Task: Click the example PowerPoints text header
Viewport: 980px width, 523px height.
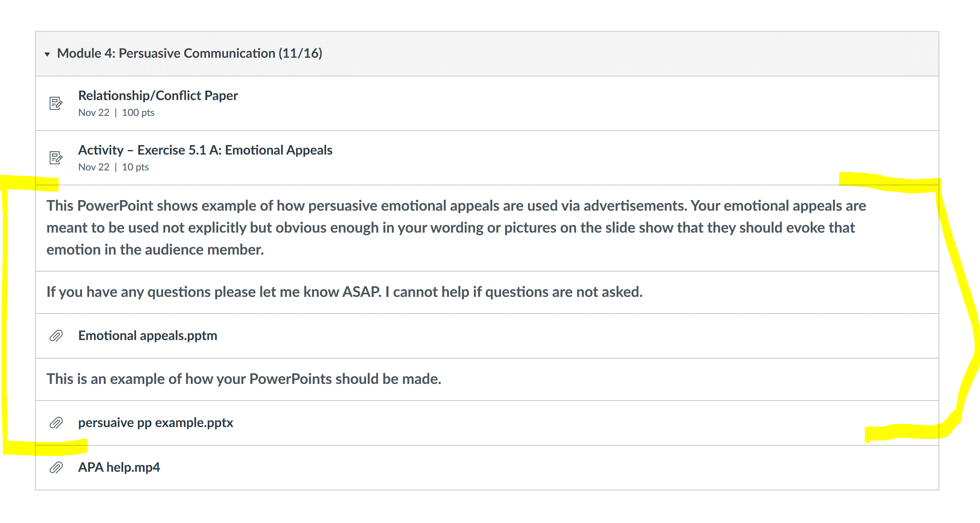Action: coord(244,379)
